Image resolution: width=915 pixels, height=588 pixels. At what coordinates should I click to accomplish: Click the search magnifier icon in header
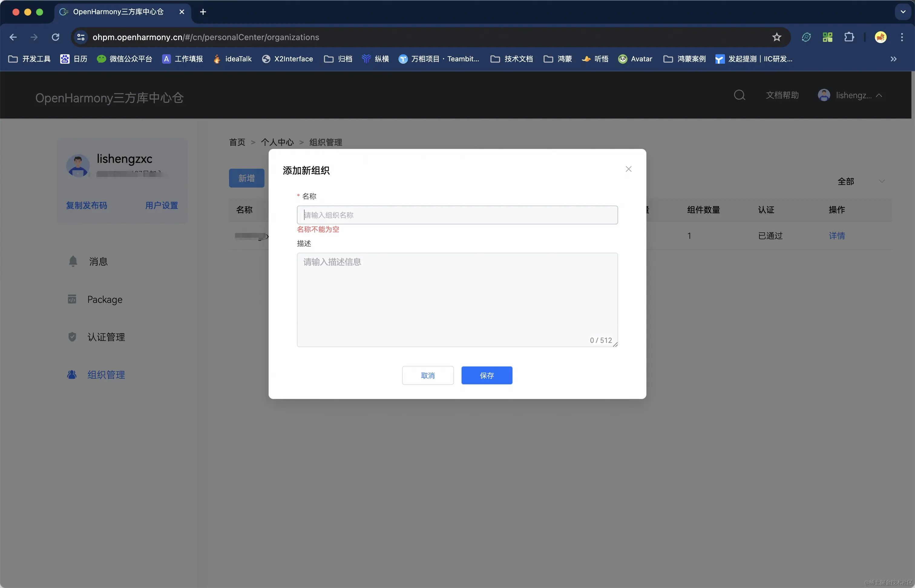[739, 95]
